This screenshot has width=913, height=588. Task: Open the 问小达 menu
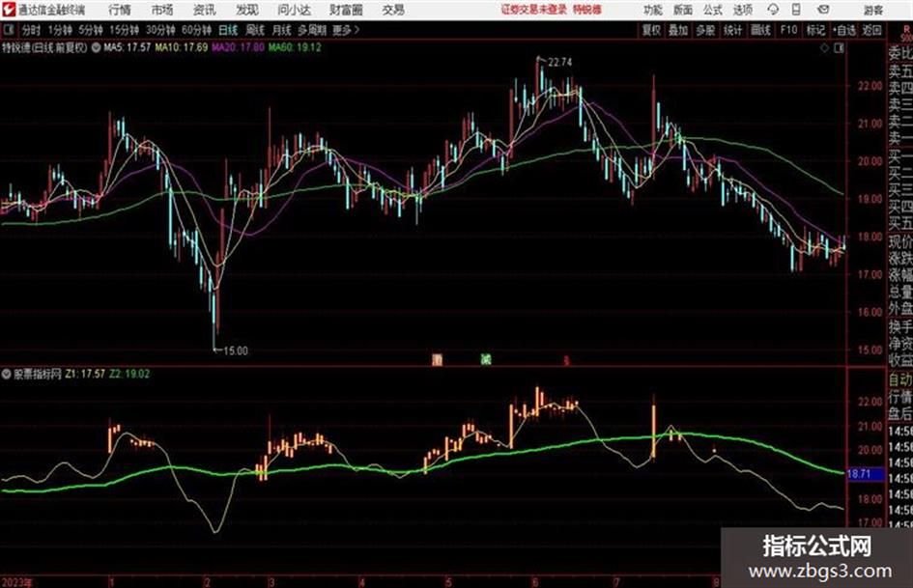[294, 10]
